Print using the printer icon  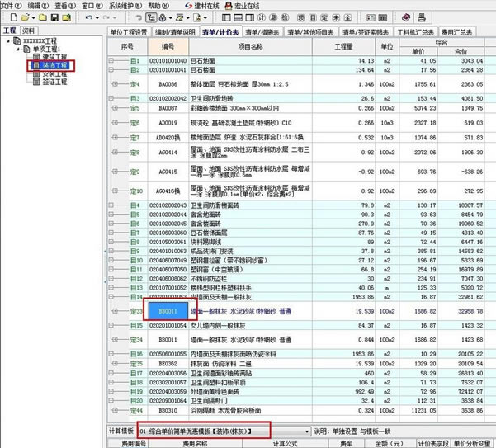click(x=422, y=17)
